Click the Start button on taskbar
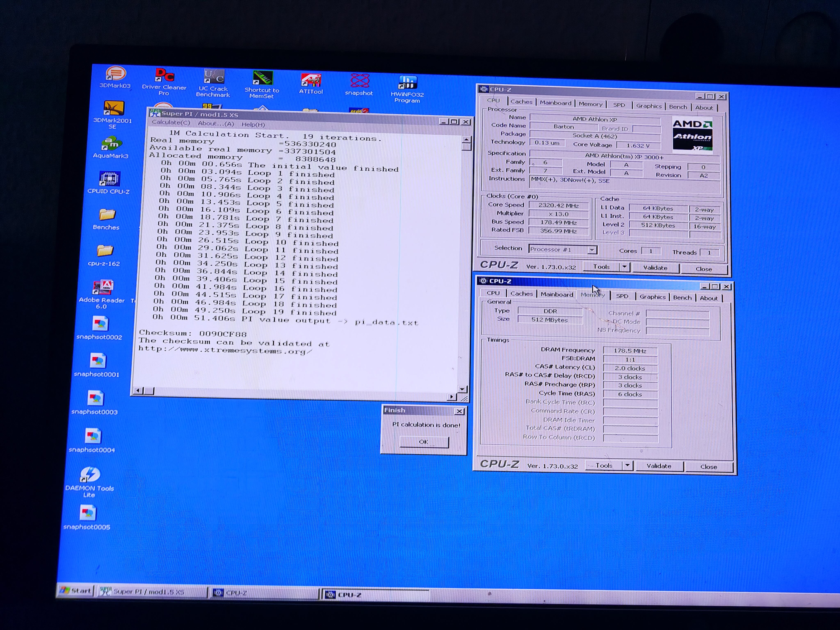The width and height of the screenshot is (840, 630). [76, 590]
